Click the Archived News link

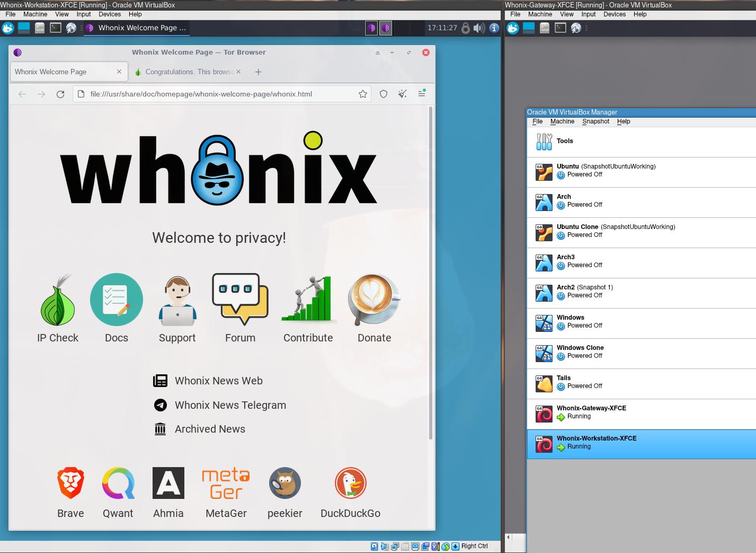point(210,429)
